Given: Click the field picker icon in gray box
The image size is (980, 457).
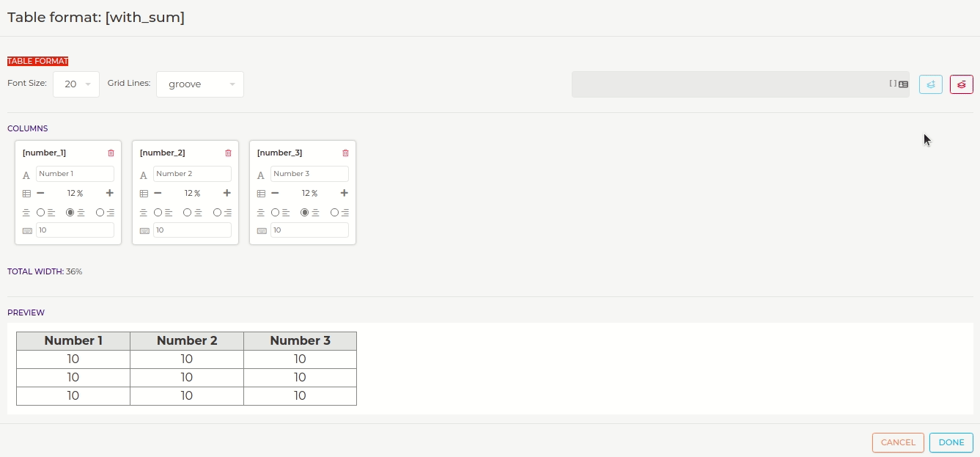Looking at the screenshot, I should [x=903, y=84].
